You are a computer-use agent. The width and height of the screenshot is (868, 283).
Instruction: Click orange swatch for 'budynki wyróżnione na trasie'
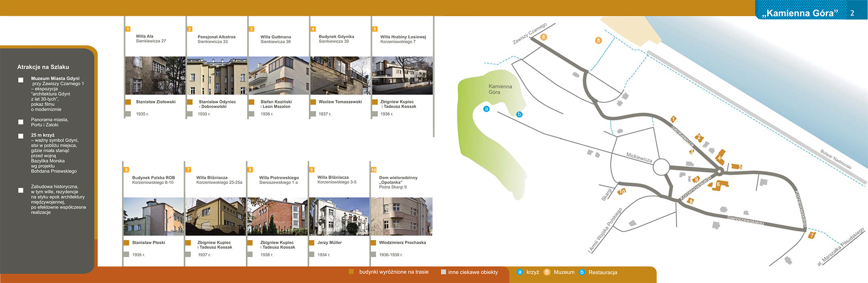[x=351, y=272]
